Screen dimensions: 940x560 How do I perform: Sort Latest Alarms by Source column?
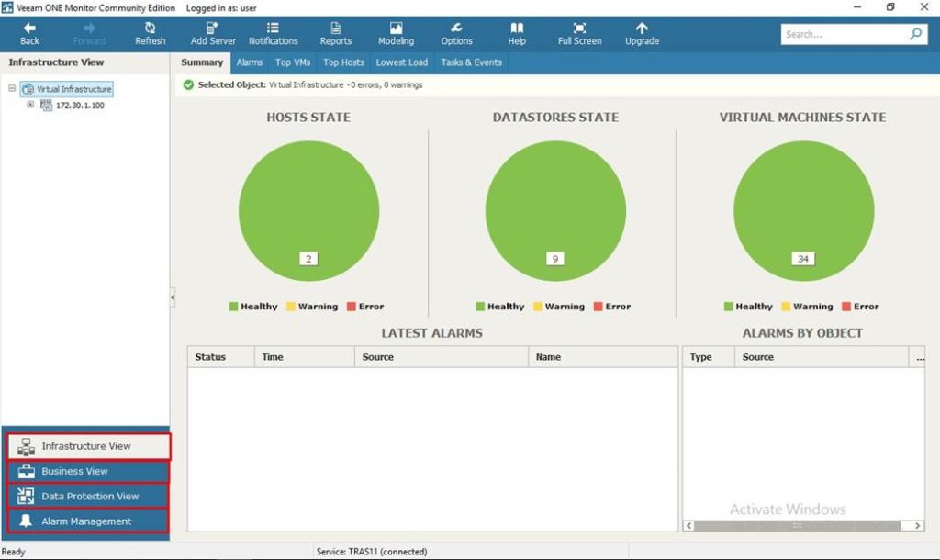(442, 357)
